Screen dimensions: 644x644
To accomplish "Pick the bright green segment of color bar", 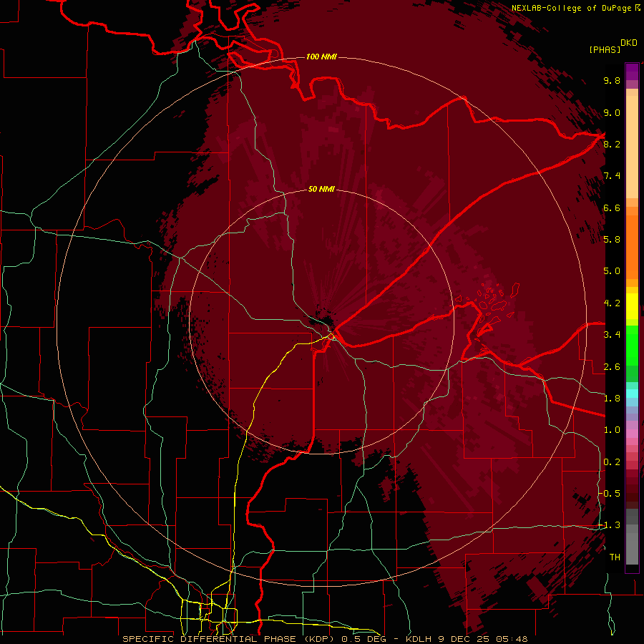I will point(632,346).
